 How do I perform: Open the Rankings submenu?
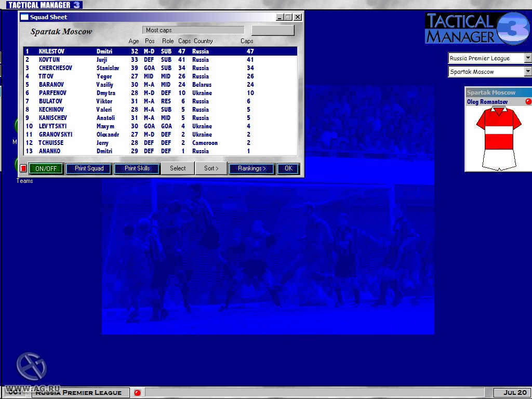(x=251, y=168)
